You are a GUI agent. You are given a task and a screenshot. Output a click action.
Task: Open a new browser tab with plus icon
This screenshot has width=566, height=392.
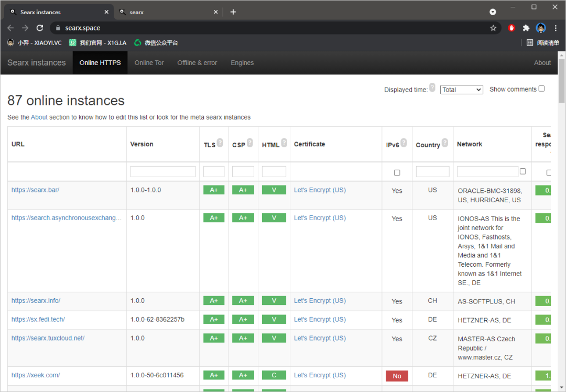pyautogui.click(x=233, y=12)
